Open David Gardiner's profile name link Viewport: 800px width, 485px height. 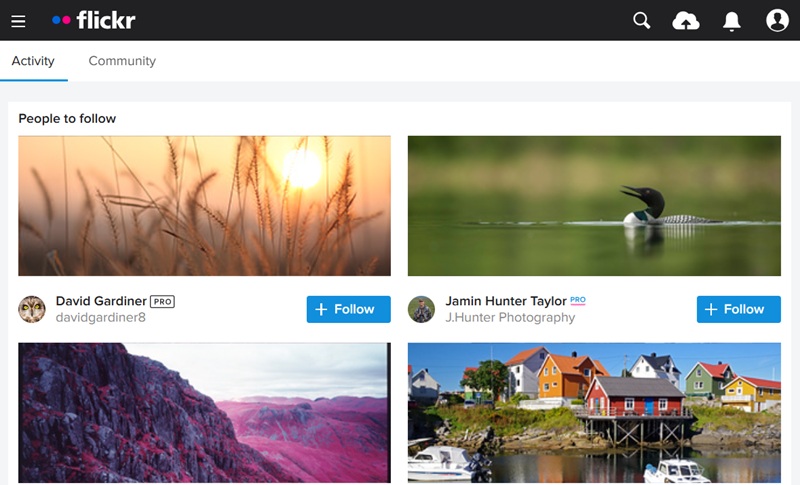[x=101, y=301]
